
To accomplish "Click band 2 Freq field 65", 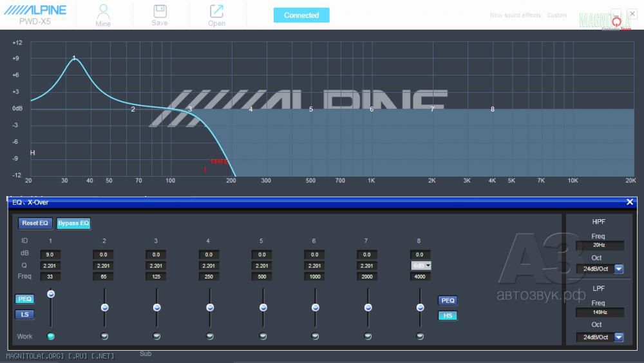I will point(104,277).
